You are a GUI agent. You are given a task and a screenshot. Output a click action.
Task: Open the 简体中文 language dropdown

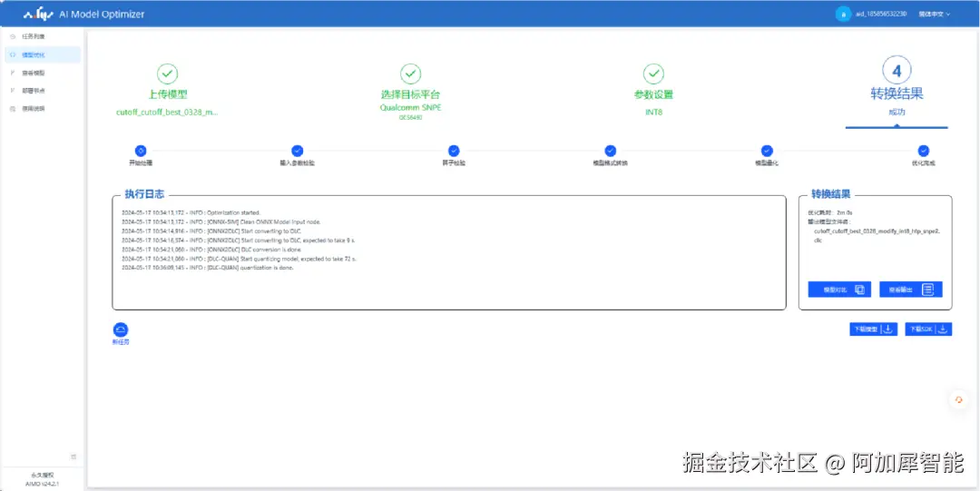click(x=935, y=14)
